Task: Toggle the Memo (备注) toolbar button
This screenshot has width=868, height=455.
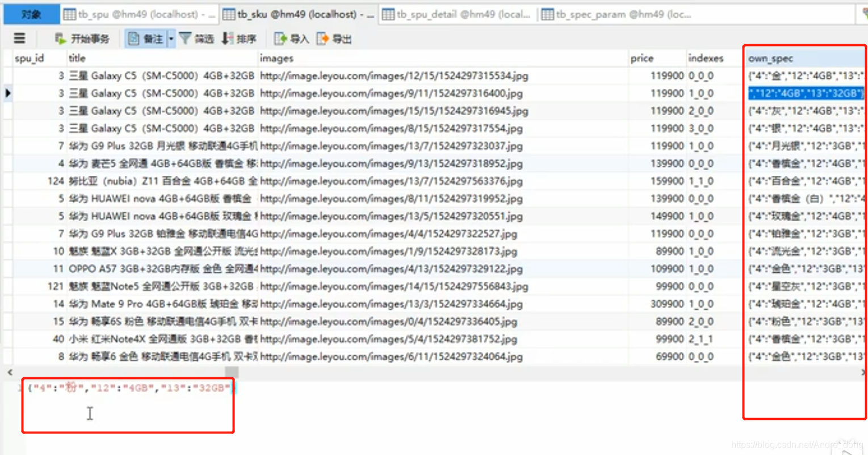Action: click(146, 39)
